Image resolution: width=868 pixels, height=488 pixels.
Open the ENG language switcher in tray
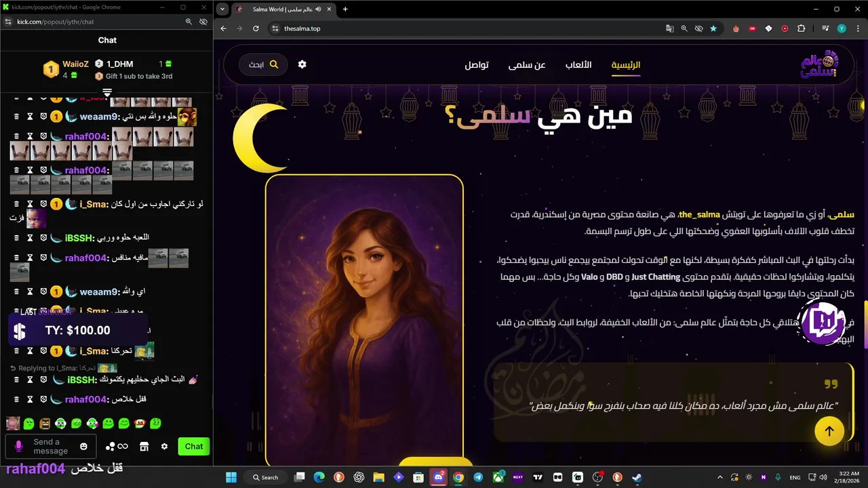pos(795,477)
